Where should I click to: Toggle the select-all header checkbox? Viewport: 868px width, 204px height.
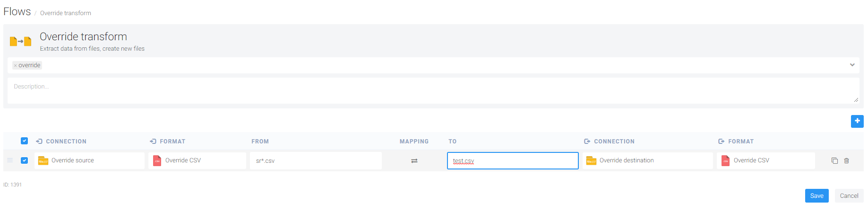click(25, 141)
